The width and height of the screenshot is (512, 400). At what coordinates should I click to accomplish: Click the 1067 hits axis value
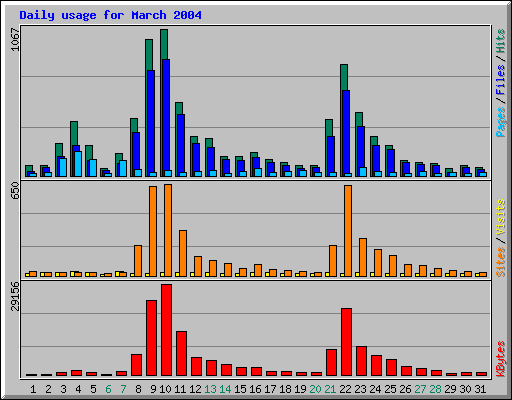point(15,39)
